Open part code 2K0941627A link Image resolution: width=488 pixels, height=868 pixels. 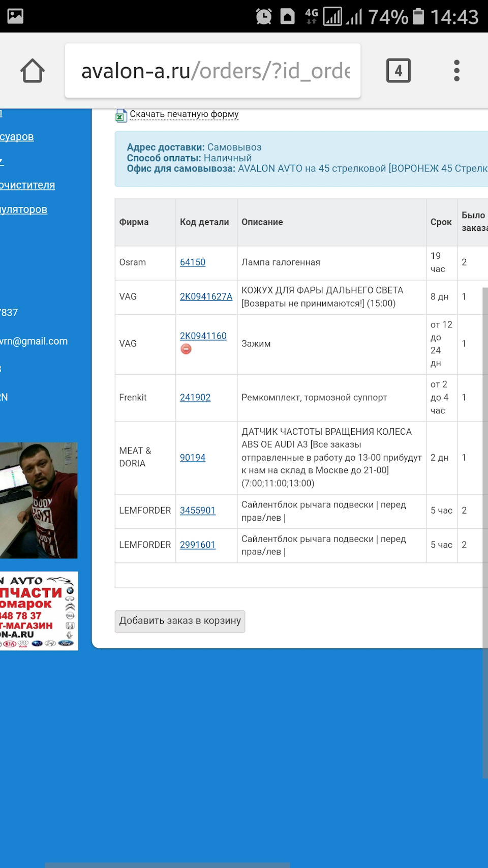coord(206,296)
